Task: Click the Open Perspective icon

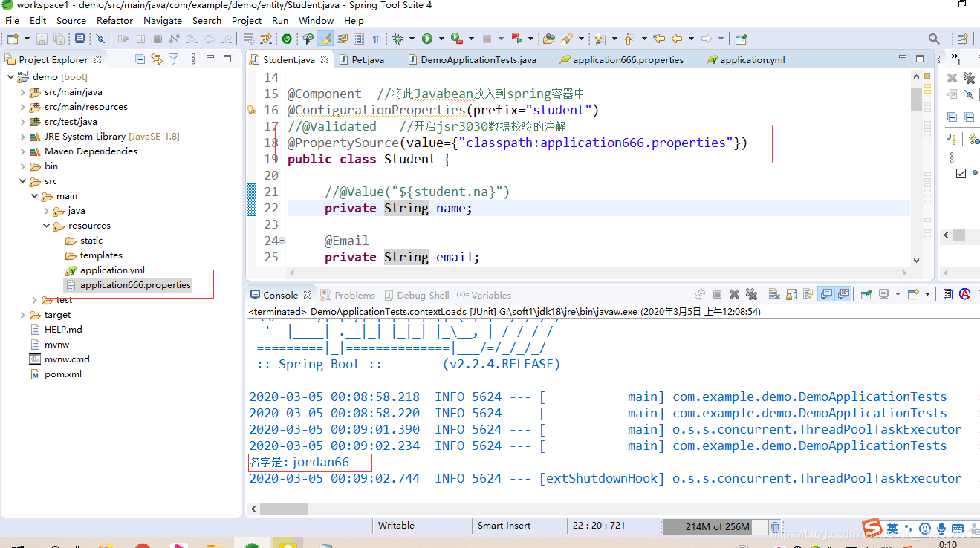Action: tap(962, 39)
